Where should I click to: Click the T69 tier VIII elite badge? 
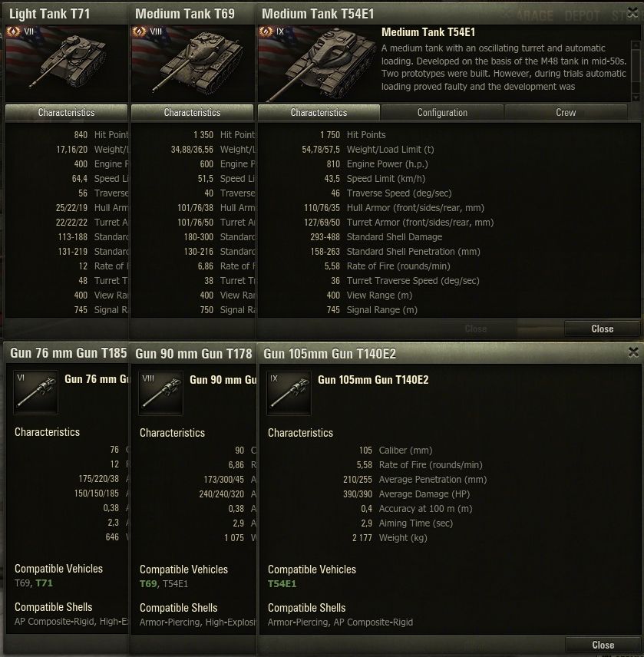point(140,31)
